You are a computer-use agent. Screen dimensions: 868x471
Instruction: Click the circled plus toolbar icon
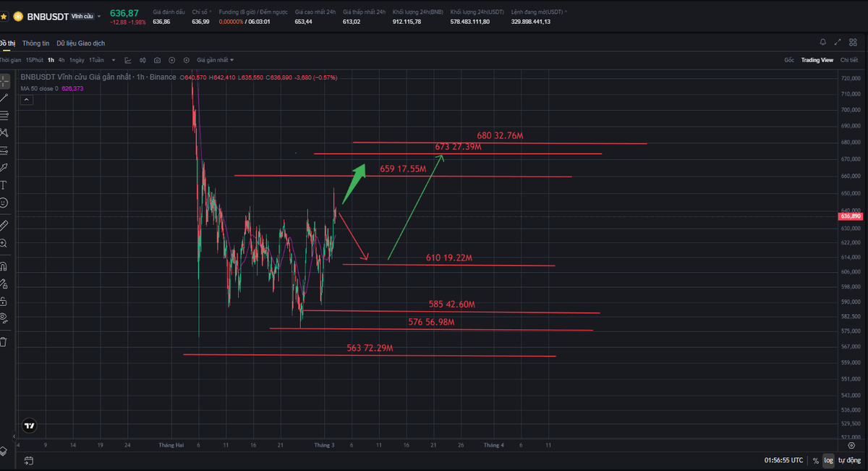pyautogui.click(x=171, y=60)
